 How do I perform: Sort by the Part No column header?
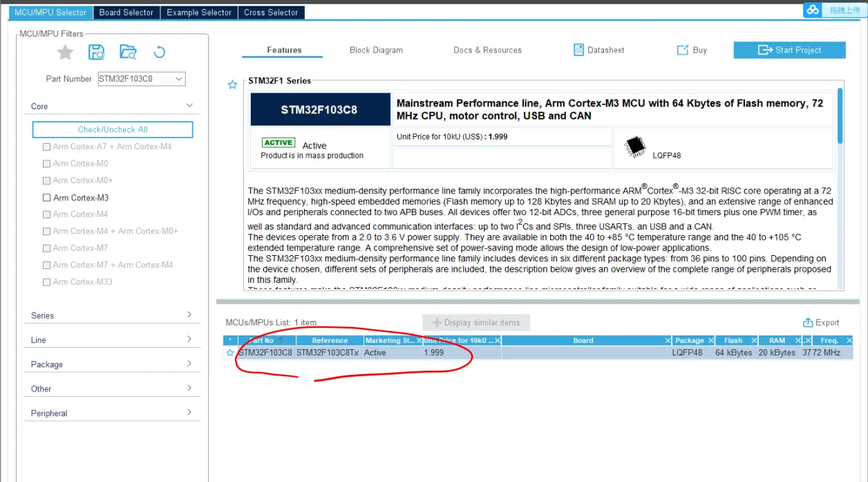[261, 340]
